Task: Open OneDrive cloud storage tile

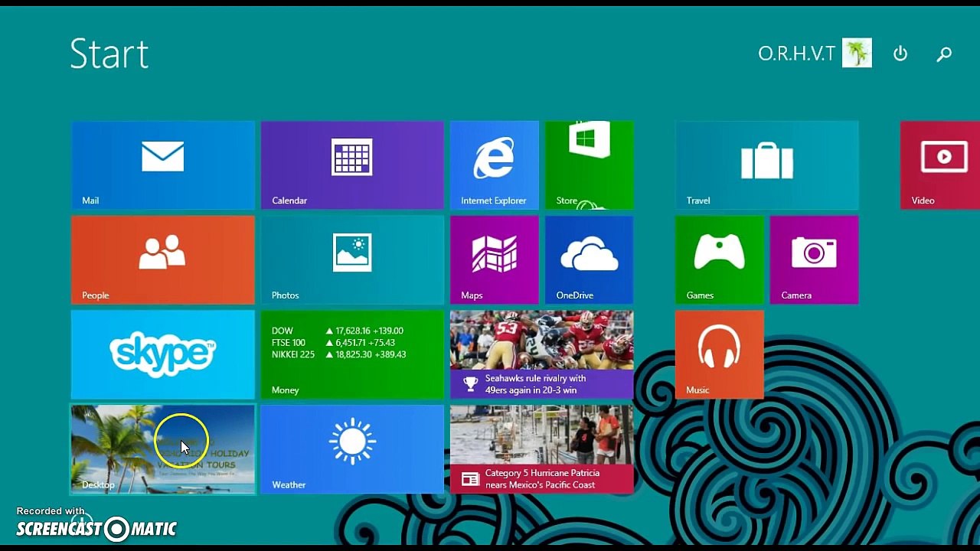Action: (x=589, y=260)
